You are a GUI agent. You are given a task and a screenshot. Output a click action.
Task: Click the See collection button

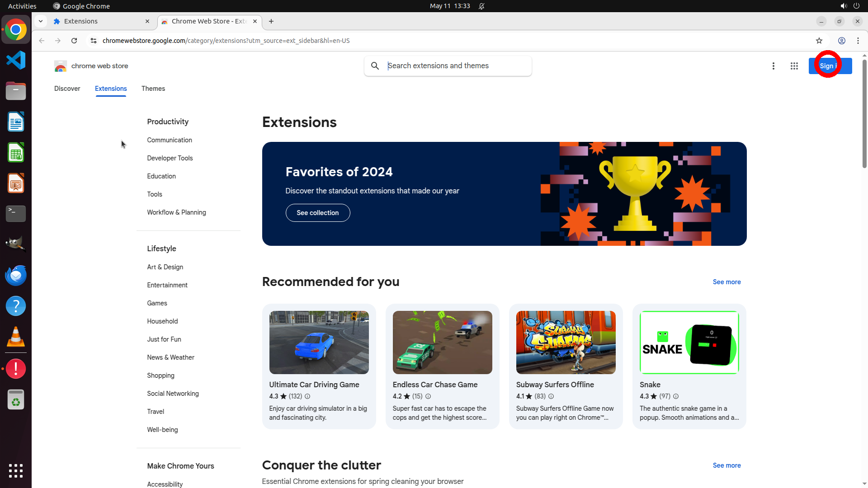317,213
